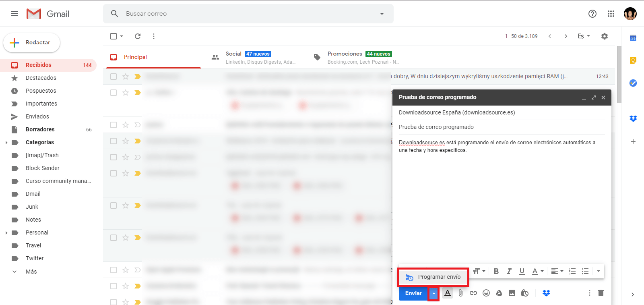The image size is (644, 305).
Task: Open search options dropdown arrow
Action: point(382,14)
